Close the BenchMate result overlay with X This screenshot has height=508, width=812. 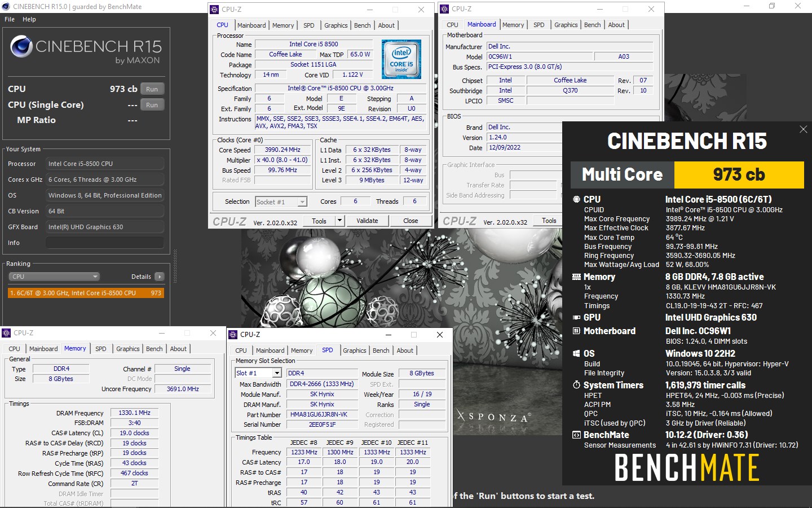click(803, 130)
